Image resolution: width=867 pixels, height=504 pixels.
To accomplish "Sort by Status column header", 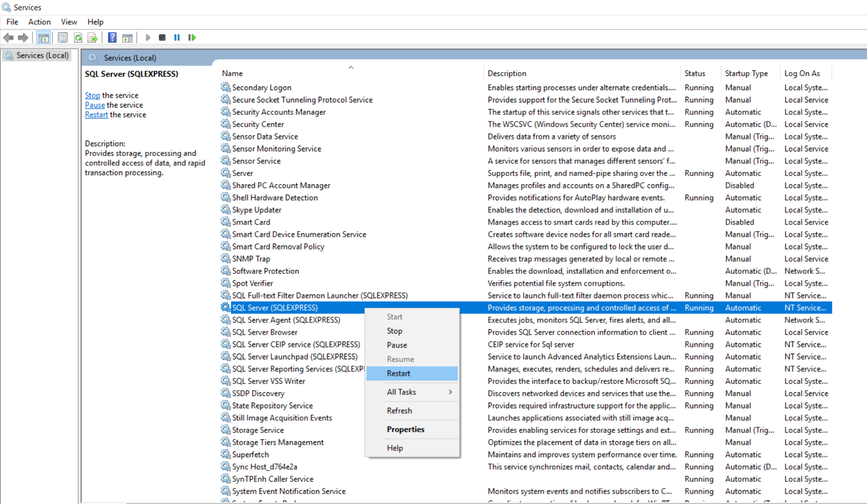I will tap(701, 73).
